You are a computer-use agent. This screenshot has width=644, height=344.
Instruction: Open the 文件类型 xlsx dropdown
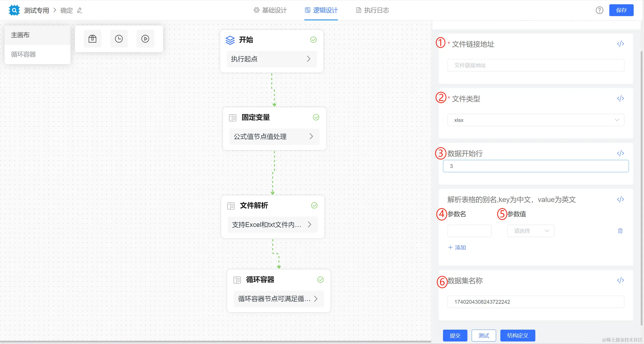coord(536,120)
